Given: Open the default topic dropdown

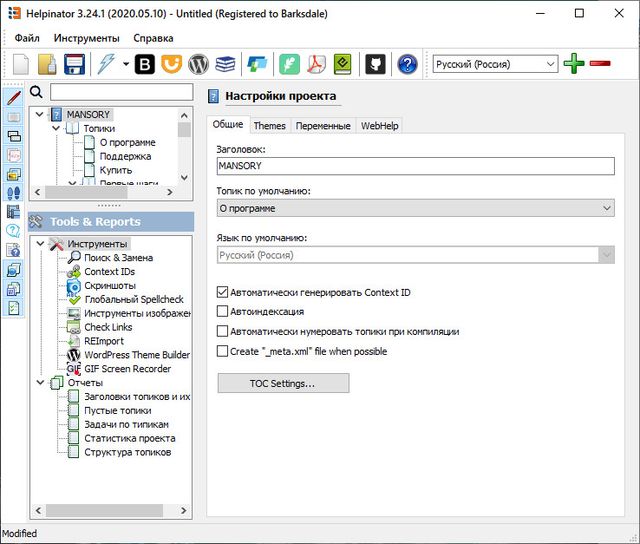Looking at the screenshot, I should click(606, 208).
